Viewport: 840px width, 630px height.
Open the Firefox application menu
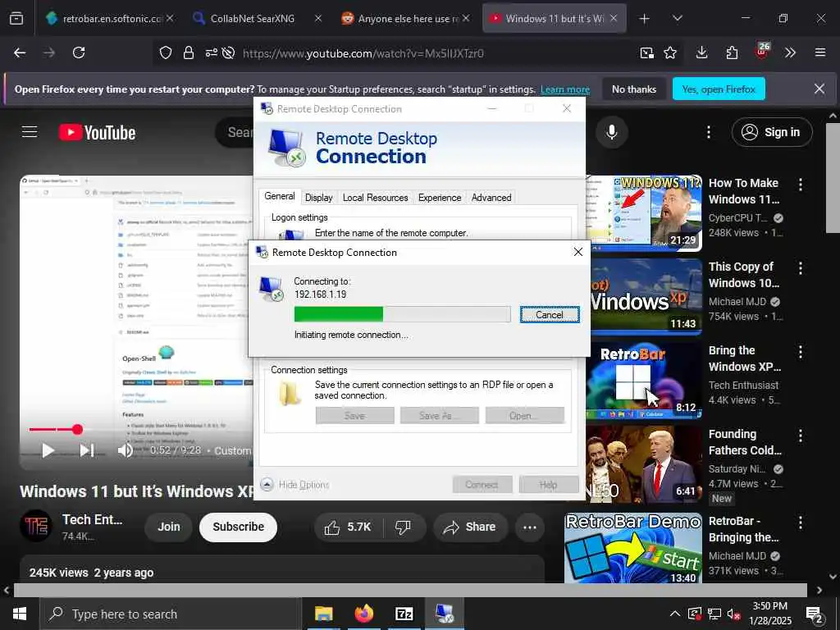(x=819, y=52)
